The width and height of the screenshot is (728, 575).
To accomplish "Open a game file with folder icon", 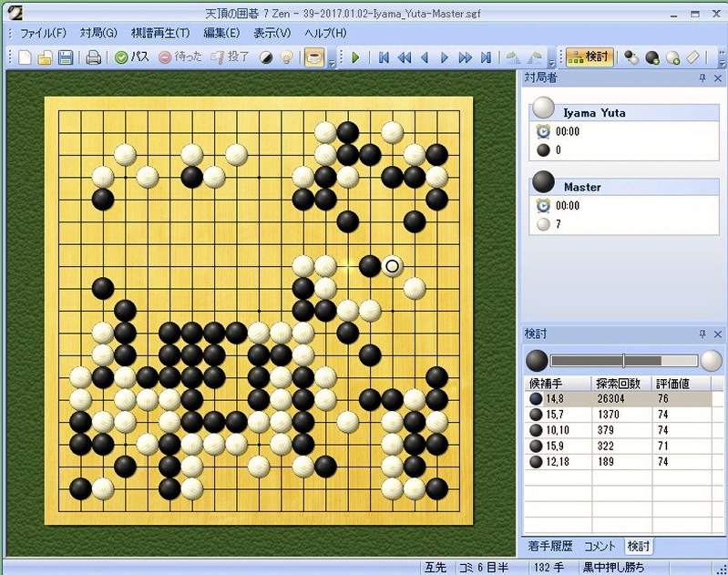I will pyautogui.click(x=45, y=57).
